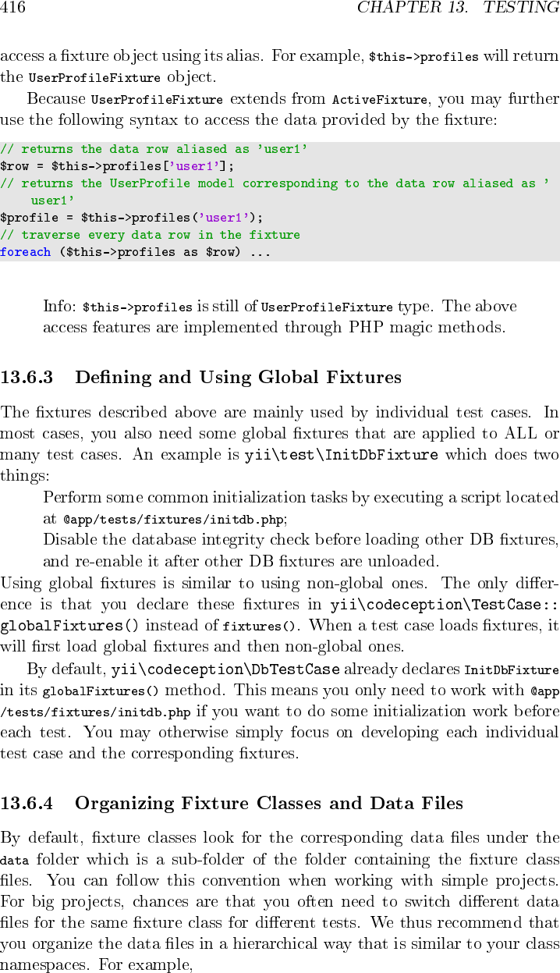Viewport: 560px width, 973px height.
Task: Click the page number 416
Action: (x=12, y=8)
